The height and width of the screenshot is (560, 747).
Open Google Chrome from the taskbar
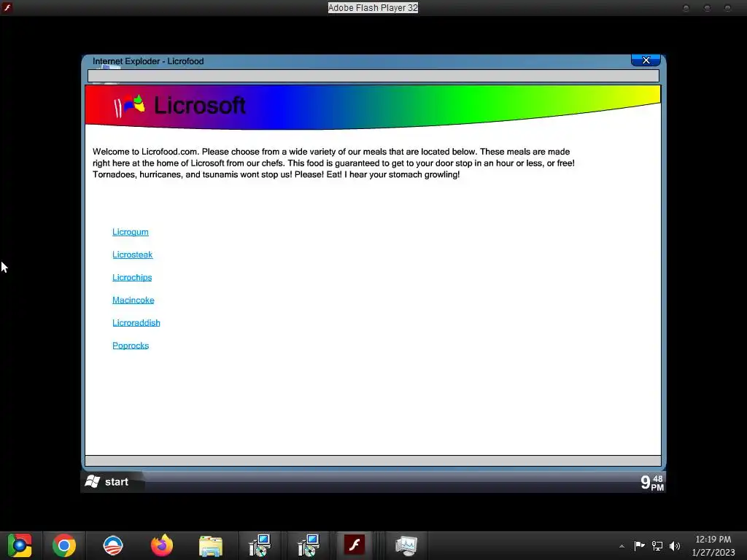pos(64,545)
